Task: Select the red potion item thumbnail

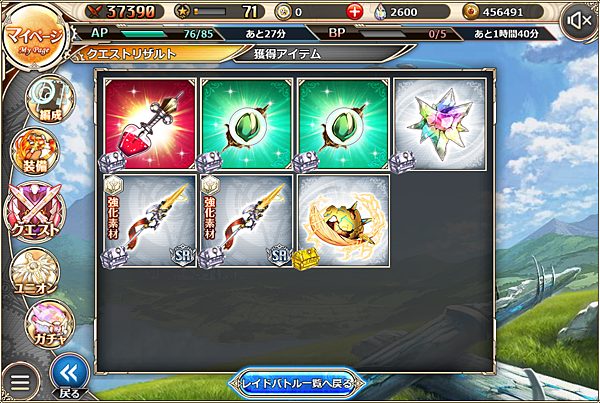Action: pos(150,124)
